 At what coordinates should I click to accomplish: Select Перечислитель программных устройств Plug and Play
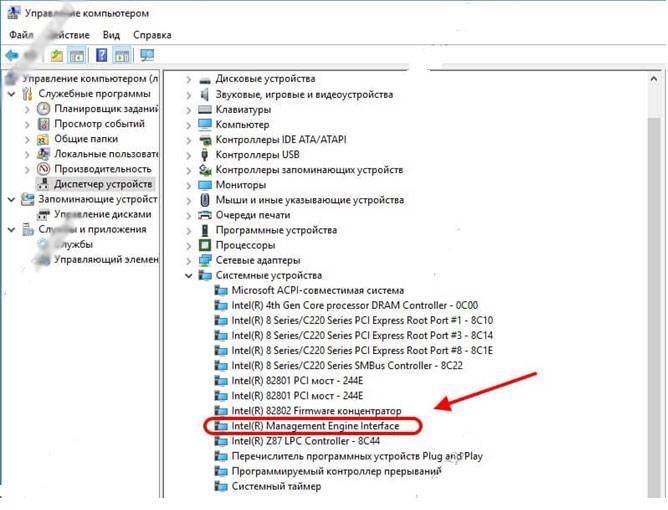[x=357, y=456]
